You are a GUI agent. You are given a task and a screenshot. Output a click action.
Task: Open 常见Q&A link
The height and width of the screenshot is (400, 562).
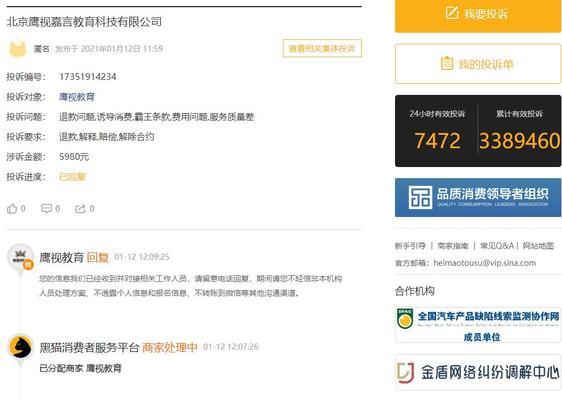497,246
